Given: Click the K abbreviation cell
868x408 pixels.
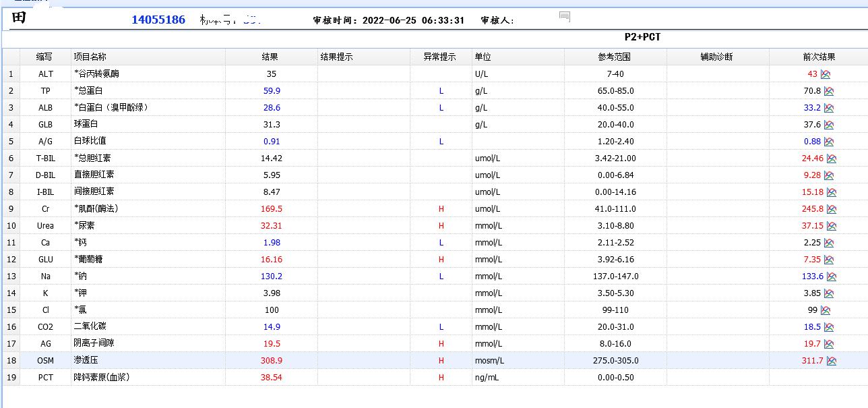Looking at the screenshot, I should tap(45, 293).
